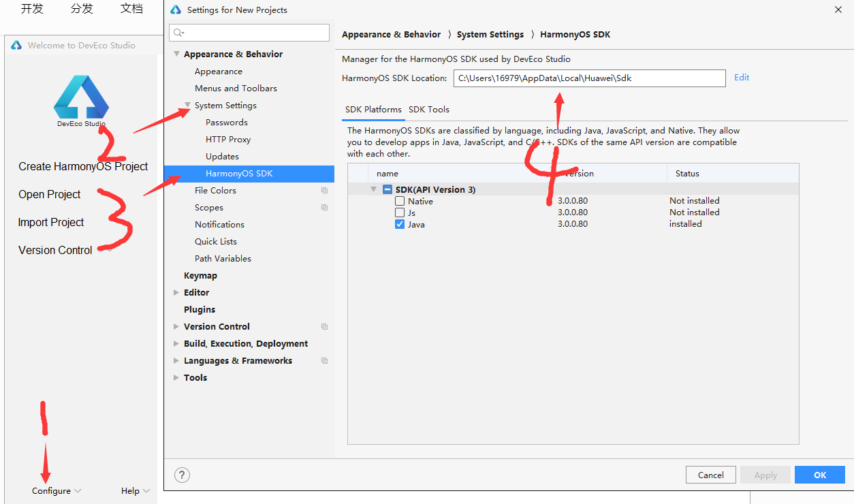Image resolution: width=854 pixels, height=504 pixels.
Task: Click System Settings in breadcrumb
Action: coord(490,35)
